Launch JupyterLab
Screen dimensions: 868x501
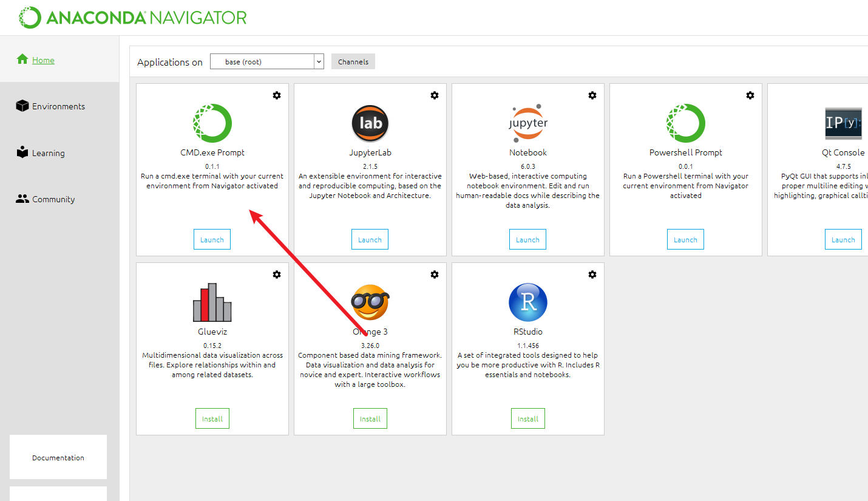pos(370,239)
